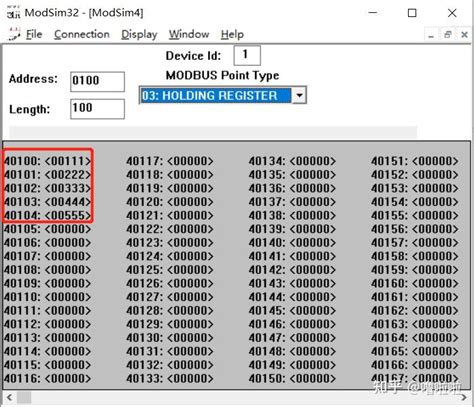The width and height of the screenshot is (474, 407).
Task: Maximize the ModSim32 main window
Action: pos(412,13)
